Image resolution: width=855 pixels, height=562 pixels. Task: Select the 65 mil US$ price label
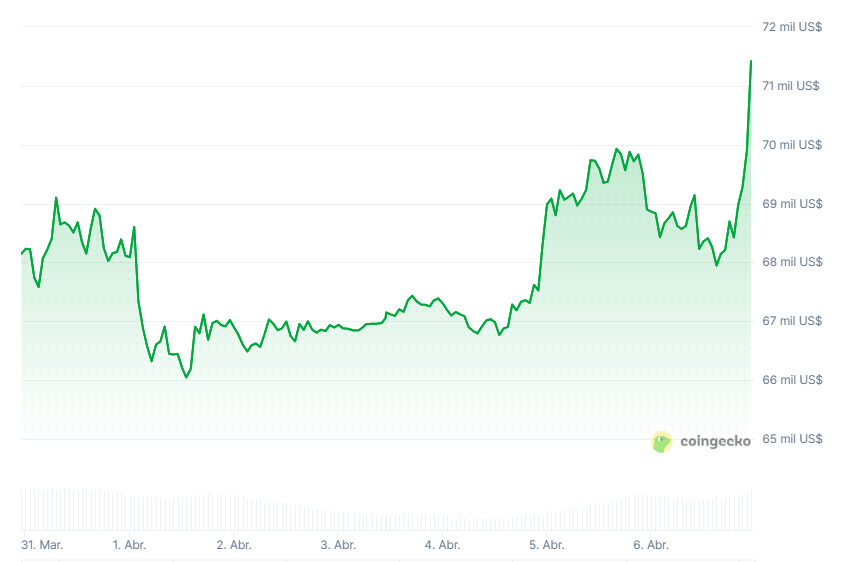[791, 439]
